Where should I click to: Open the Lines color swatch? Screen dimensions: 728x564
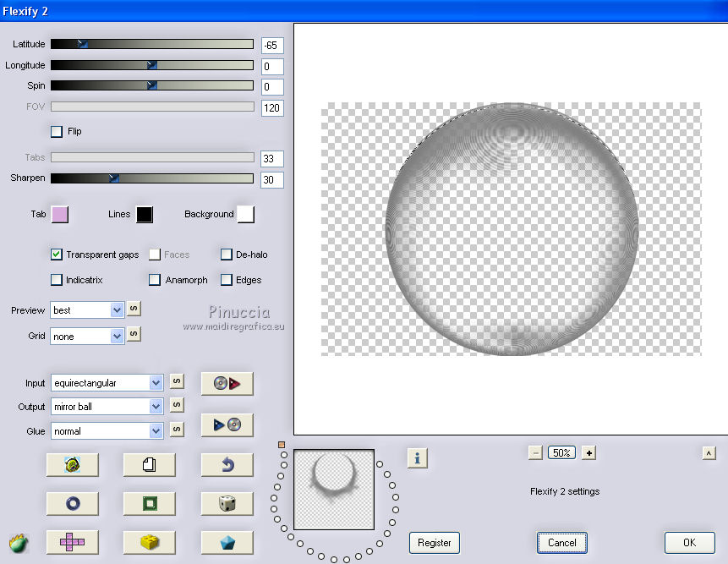pyautogui.click(x=145, y=215)
